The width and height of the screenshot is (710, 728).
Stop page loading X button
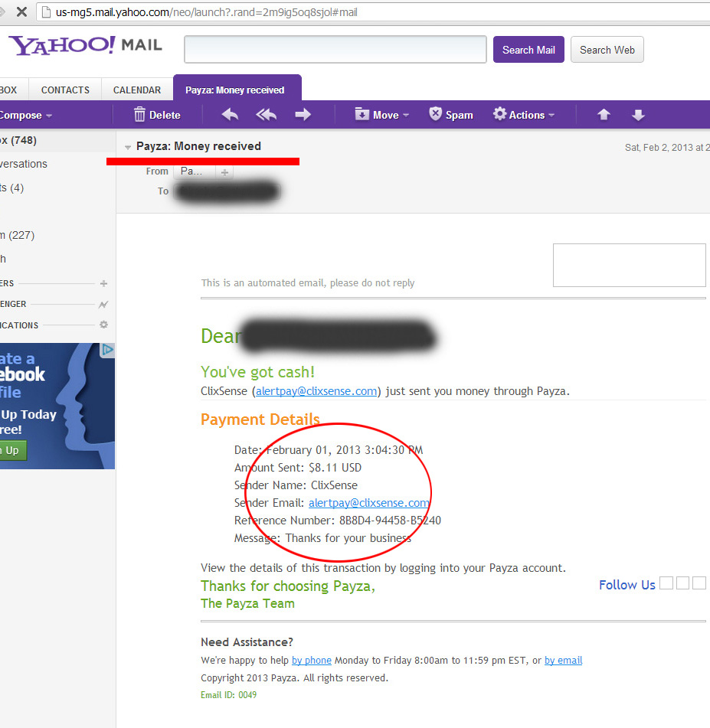pyautogui.click(x=21, y=12)
